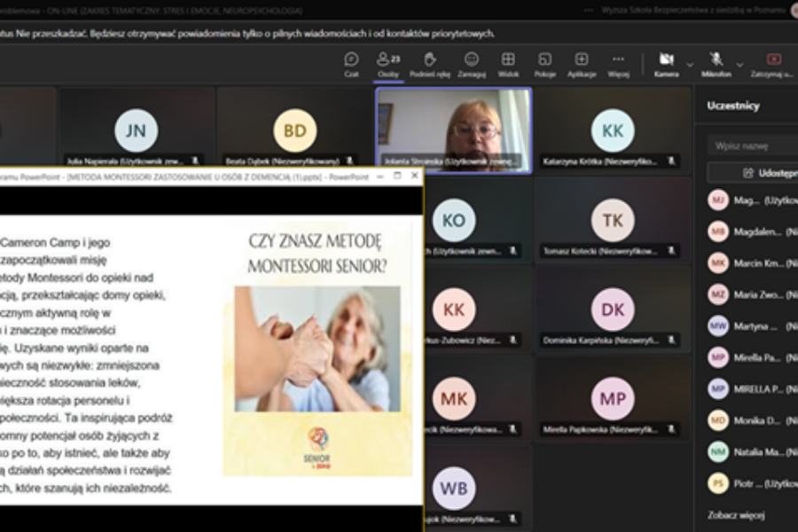Expand the Mikrofon options arrow

coord(740,65)
